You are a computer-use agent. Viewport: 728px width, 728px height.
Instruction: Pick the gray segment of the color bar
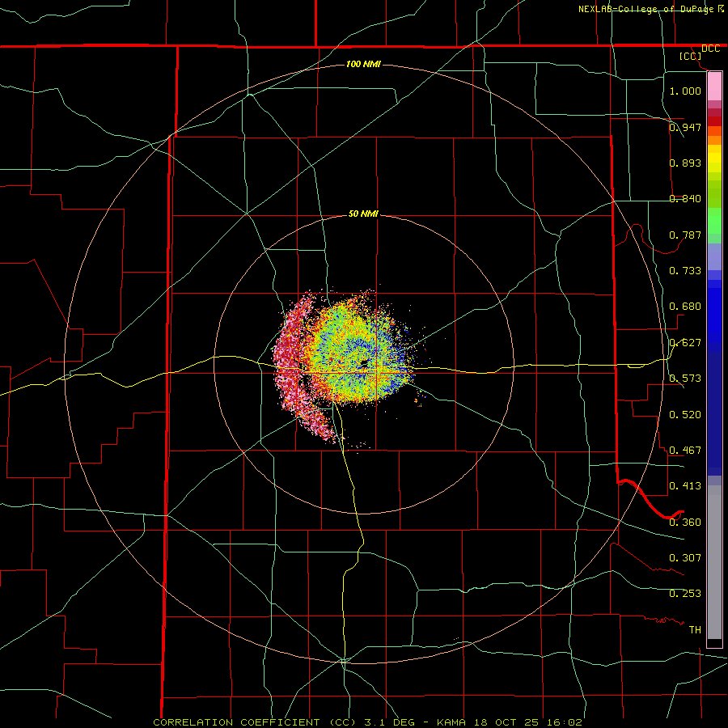click(714, 562)
